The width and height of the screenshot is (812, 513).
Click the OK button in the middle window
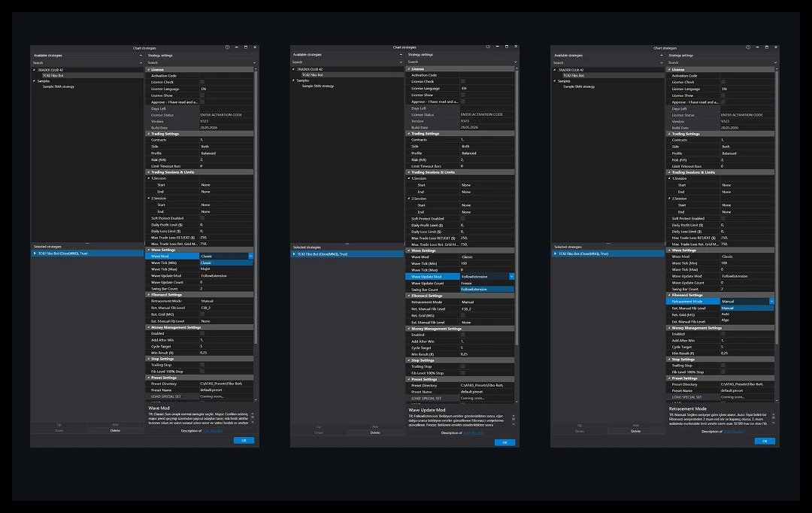(504, 442)
